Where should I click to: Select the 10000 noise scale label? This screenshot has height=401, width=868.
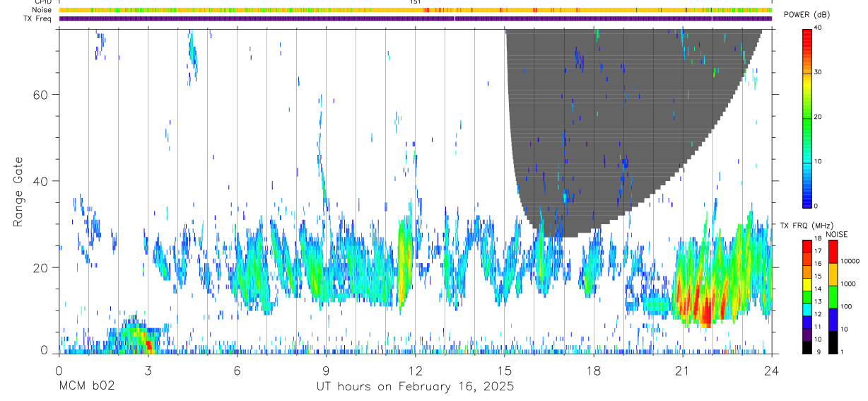850,261
